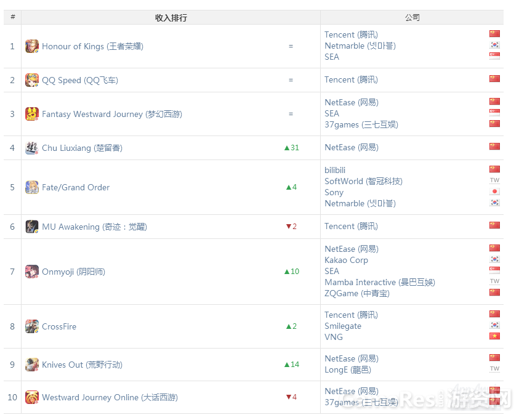Viewport: 527px width, 420px height.
Task: Open SEA link in Onmyoji row
Action: point(332,272)
